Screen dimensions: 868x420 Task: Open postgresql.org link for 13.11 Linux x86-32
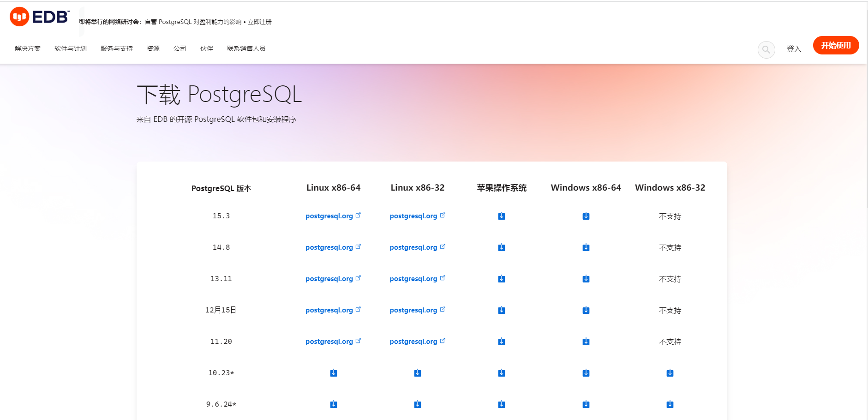click(x=418, y=279)
